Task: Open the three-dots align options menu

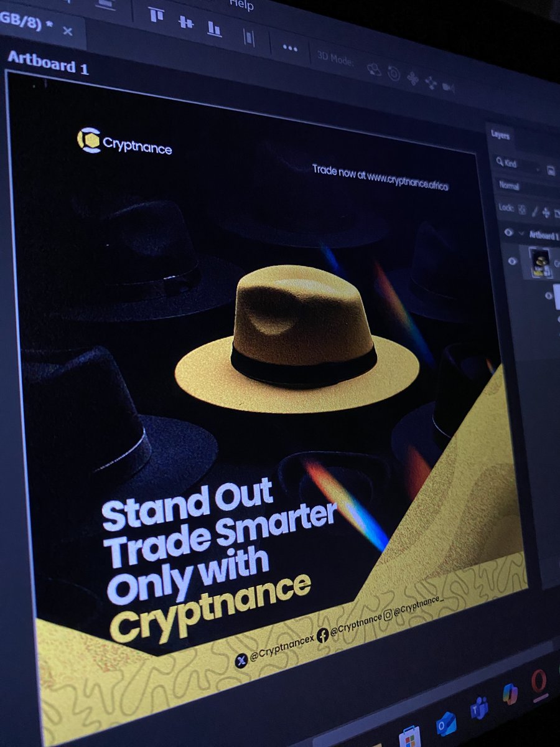Action: click(290, 47)
